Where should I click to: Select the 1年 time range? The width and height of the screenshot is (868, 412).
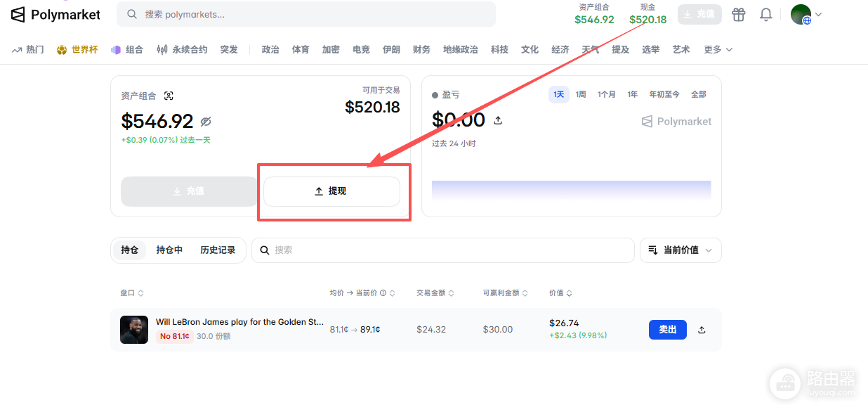tap(633, 94)
